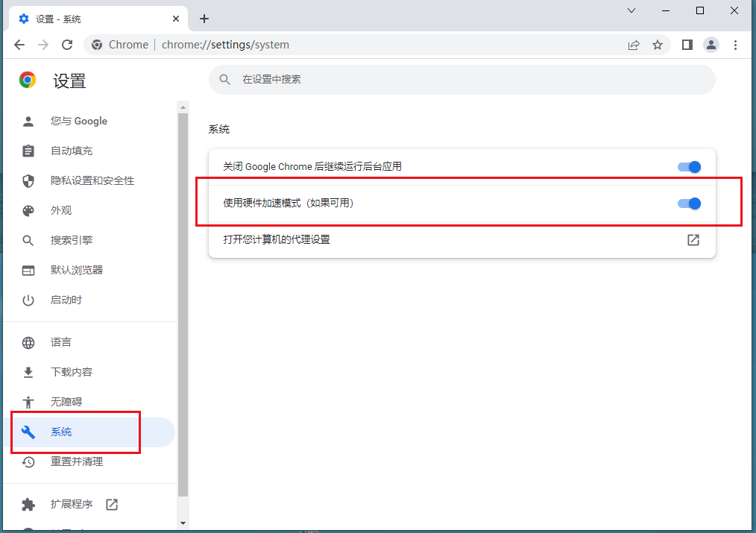
Task: Open 搜索引擎 settings
Action: coord(90,241)
